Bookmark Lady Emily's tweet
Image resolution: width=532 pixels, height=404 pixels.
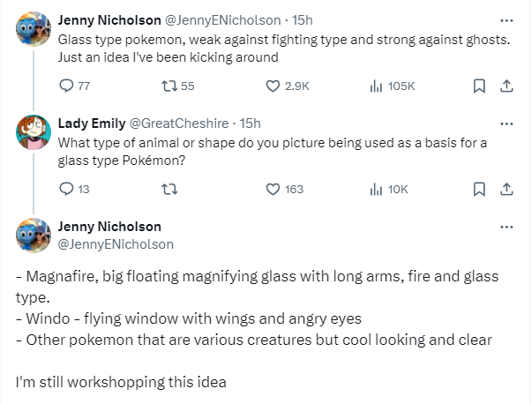tap(479, 189)
